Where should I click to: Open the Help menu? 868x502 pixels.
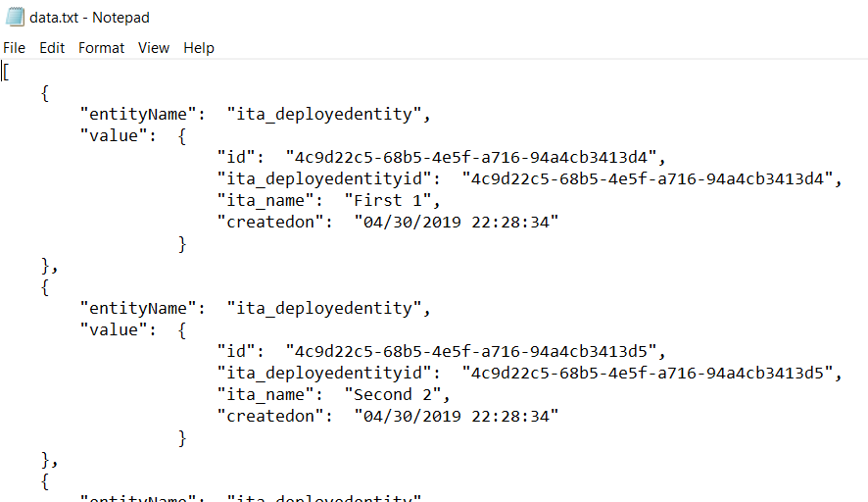tap(199, 48)
